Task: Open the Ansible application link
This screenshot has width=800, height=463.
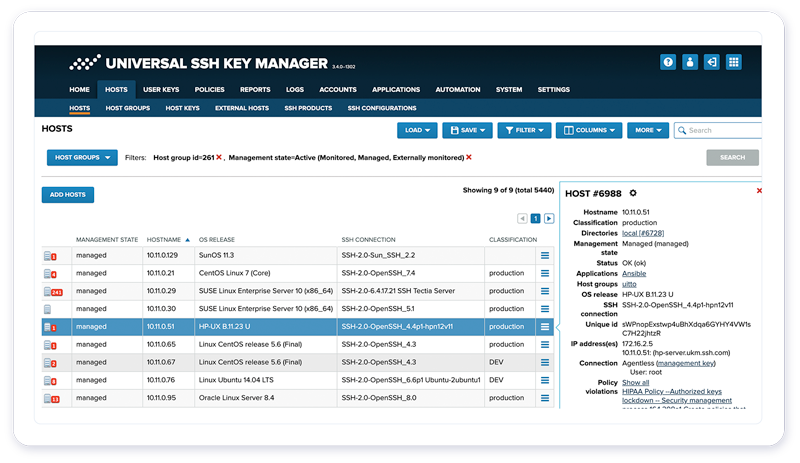Action: (x=635, y=273)
